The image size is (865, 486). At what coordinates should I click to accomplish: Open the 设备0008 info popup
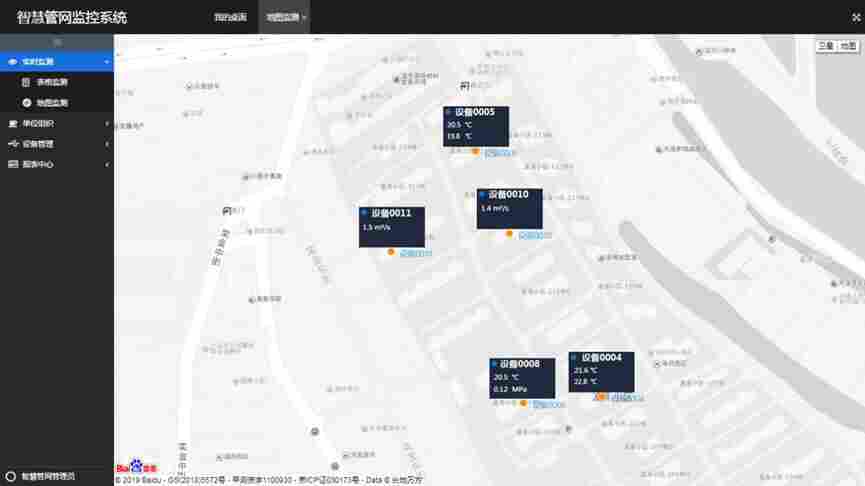pyautogui.click(x=521, y=376)
